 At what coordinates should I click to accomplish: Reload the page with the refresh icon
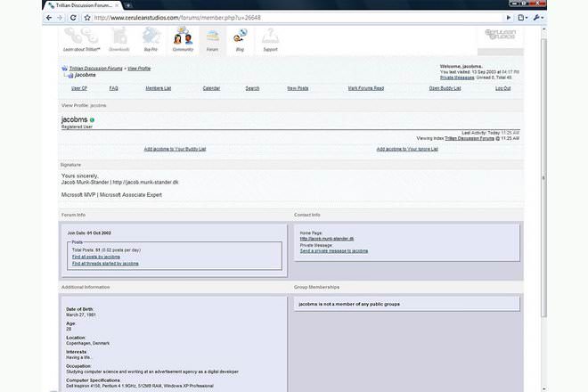[x=73, y=18]
